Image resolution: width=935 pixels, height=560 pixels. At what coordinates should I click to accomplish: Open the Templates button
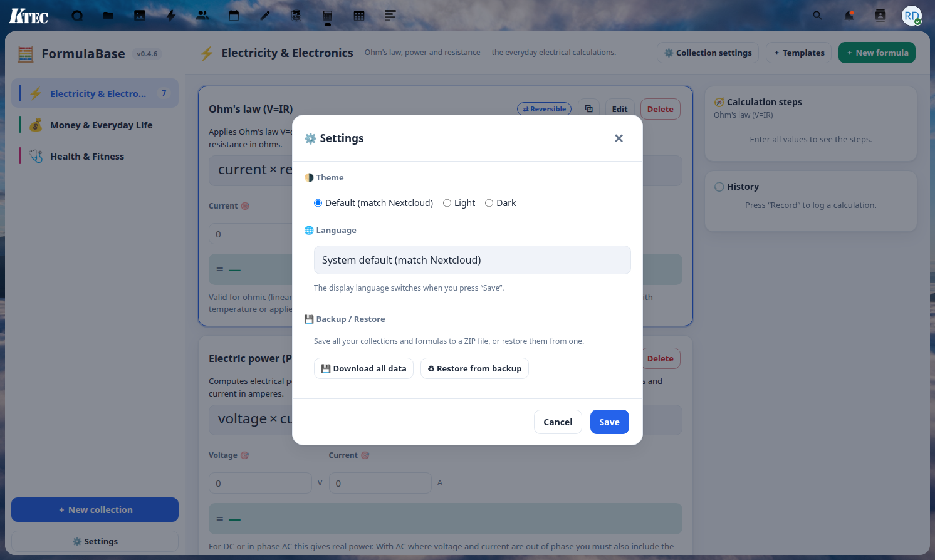799,53
